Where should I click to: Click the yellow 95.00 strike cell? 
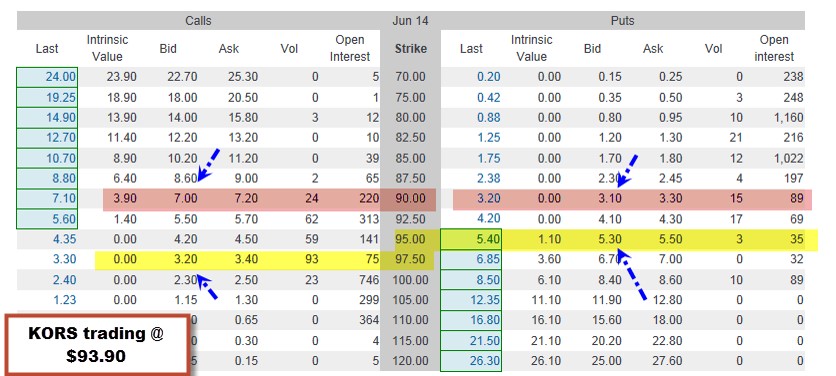(x=411, y=239)
